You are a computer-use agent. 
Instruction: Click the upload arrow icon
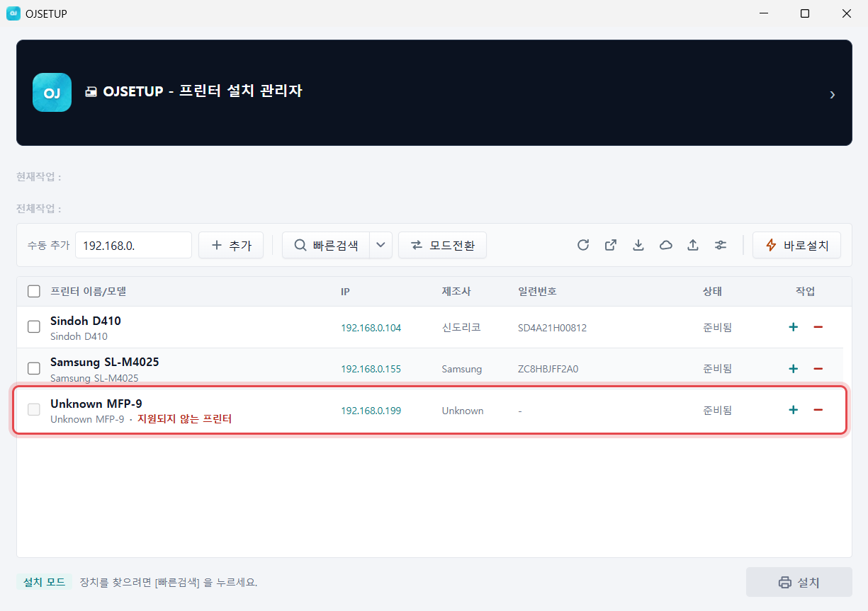pyautogui.click(x=693, y=245)
